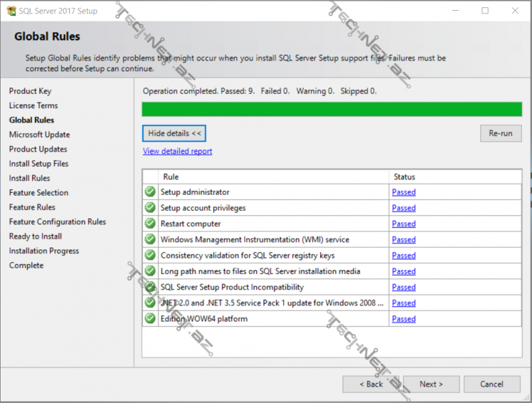Click green check icon beside Setup administrator
Image resolution: width=532 pixels, height=403 pixels.
tap(150, 192)
